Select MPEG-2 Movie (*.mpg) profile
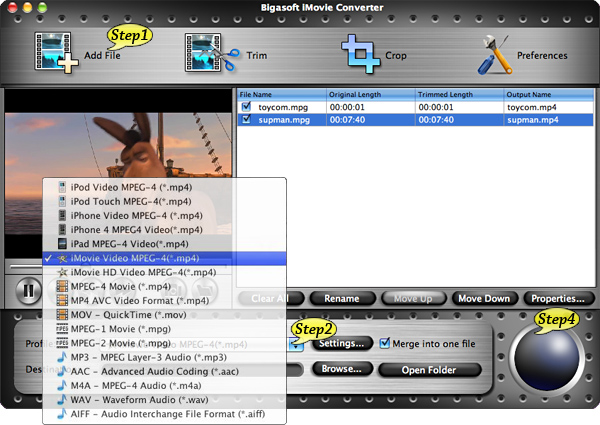This screenshot has height=425, width=600. point(164,343)
